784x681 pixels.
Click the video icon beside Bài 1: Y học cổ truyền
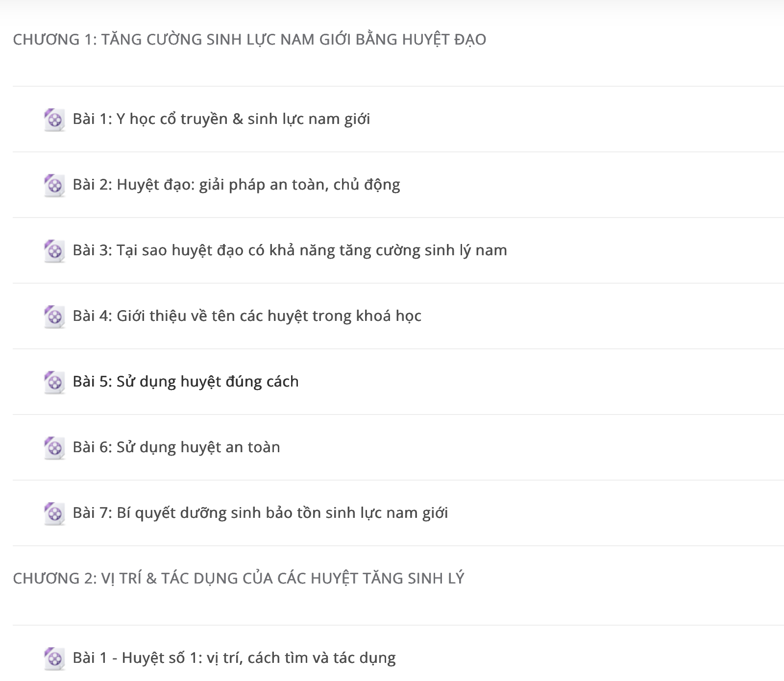coord(54,120)
